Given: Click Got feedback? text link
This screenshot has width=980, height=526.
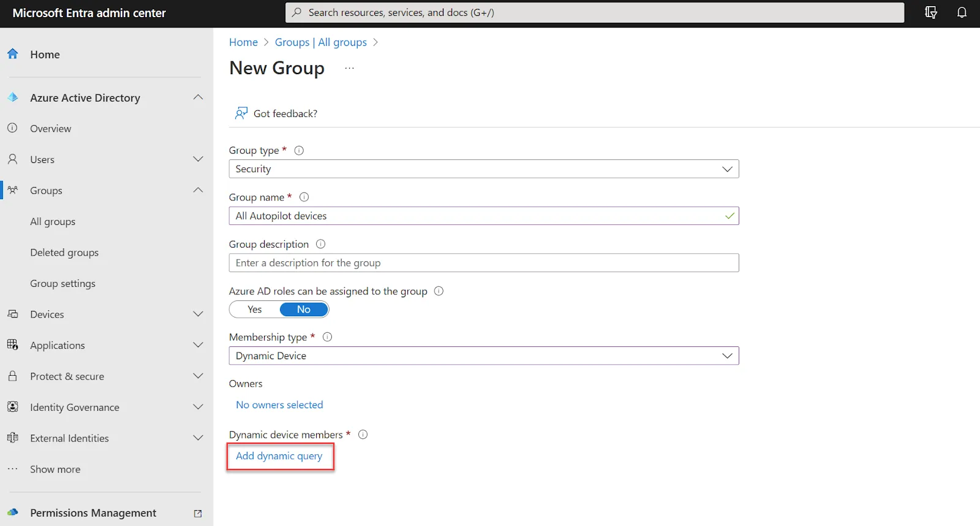Looking at the screenshot, I should (285, 113).
